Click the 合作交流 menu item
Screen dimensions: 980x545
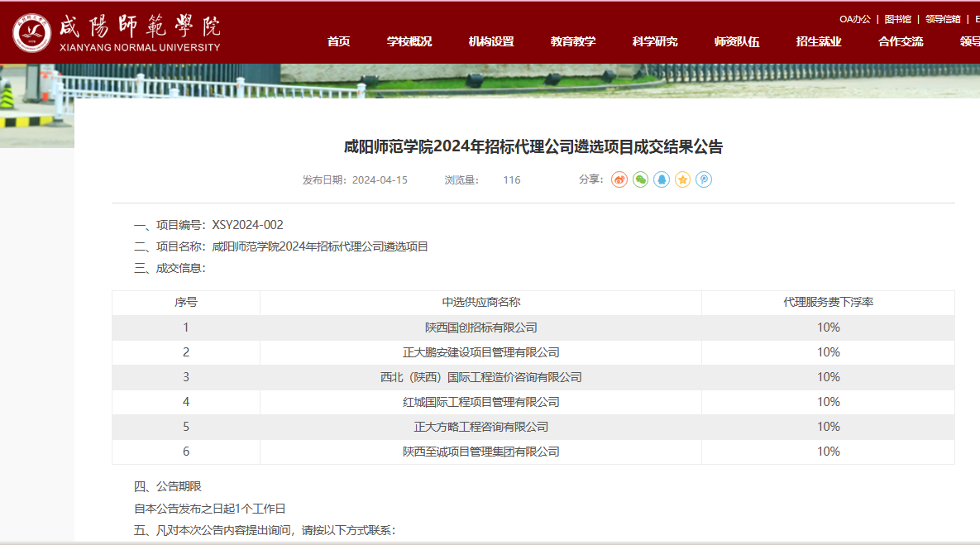click(x=901, y=41)
